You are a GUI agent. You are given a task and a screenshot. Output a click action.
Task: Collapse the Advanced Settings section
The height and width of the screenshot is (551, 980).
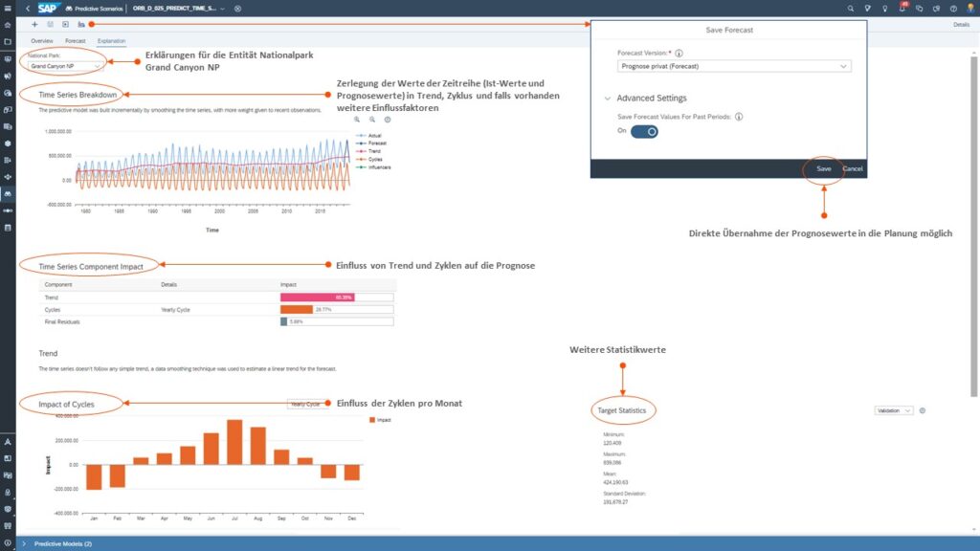608,99
